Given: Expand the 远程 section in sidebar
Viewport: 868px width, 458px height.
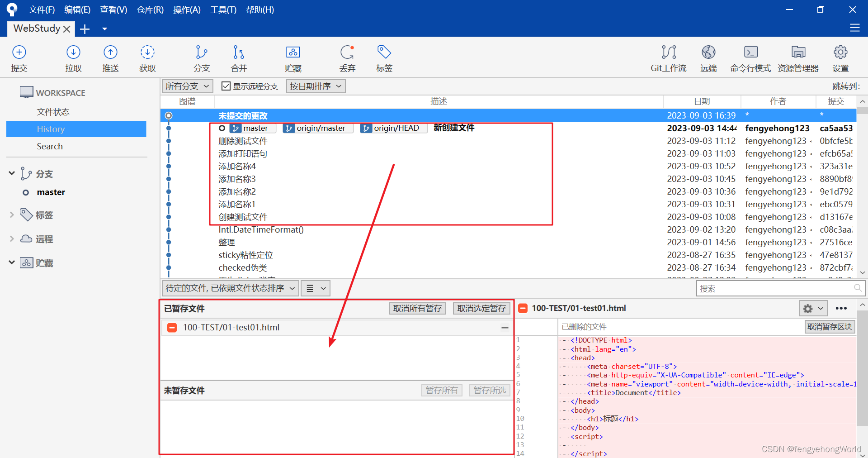Looking at the screenshot, I should tap(12, 239).
